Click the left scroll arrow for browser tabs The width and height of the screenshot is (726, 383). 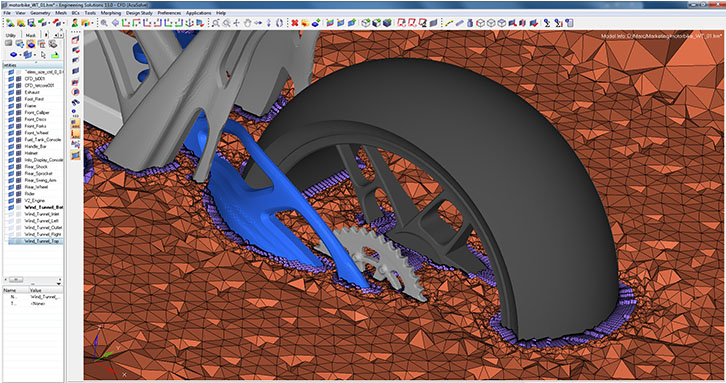(56, 35)
